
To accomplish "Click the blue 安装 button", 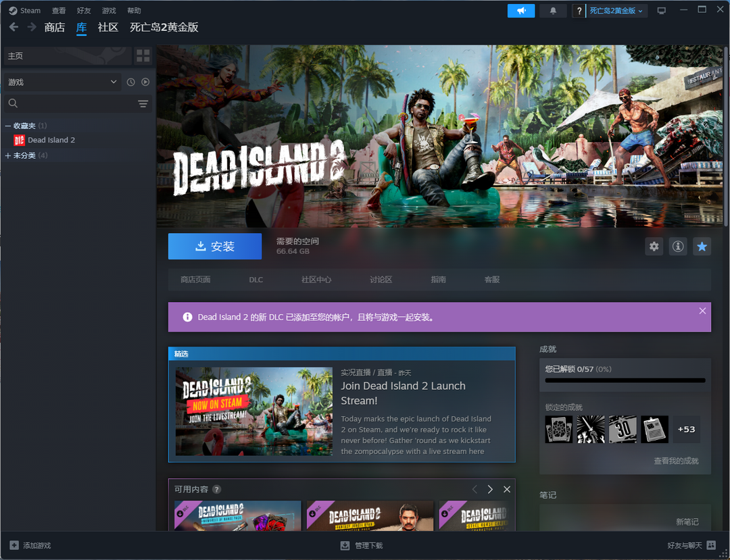I will (x=215, y=247).
